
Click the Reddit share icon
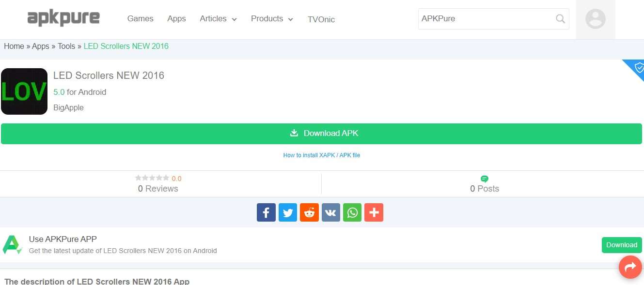click(309, 212)
